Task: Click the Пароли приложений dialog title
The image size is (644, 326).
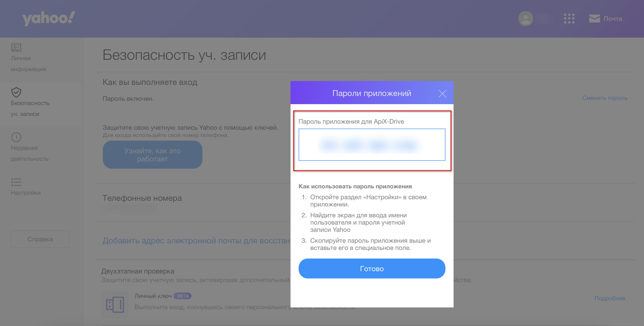Action: click(372, 93)
